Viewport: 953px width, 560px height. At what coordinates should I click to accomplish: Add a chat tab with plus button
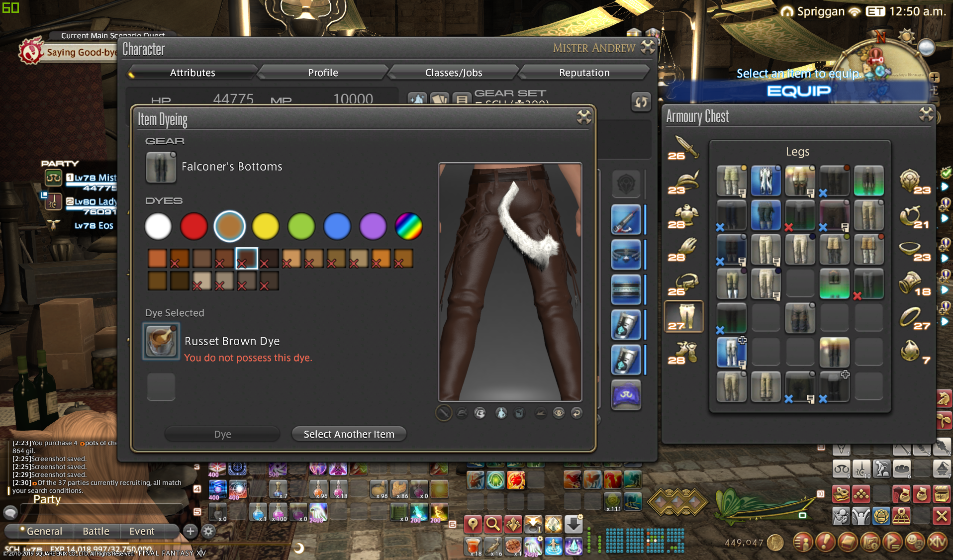[x=191, y=531]
